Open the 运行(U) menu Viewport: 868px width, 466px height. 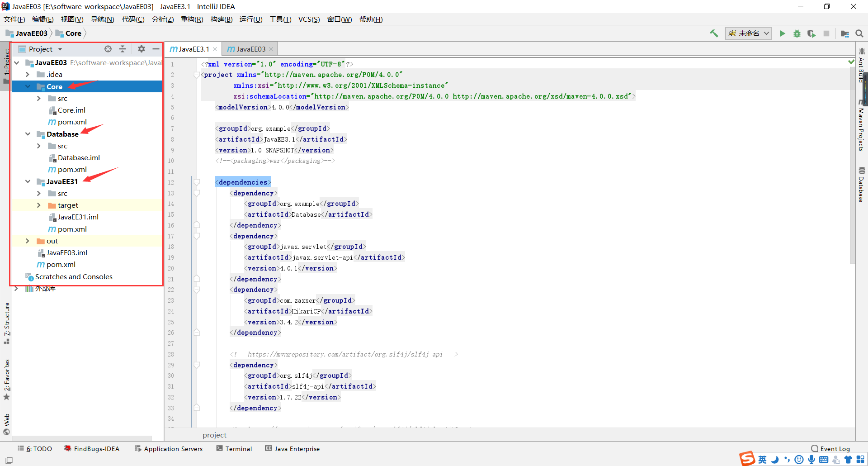[251, 19]
